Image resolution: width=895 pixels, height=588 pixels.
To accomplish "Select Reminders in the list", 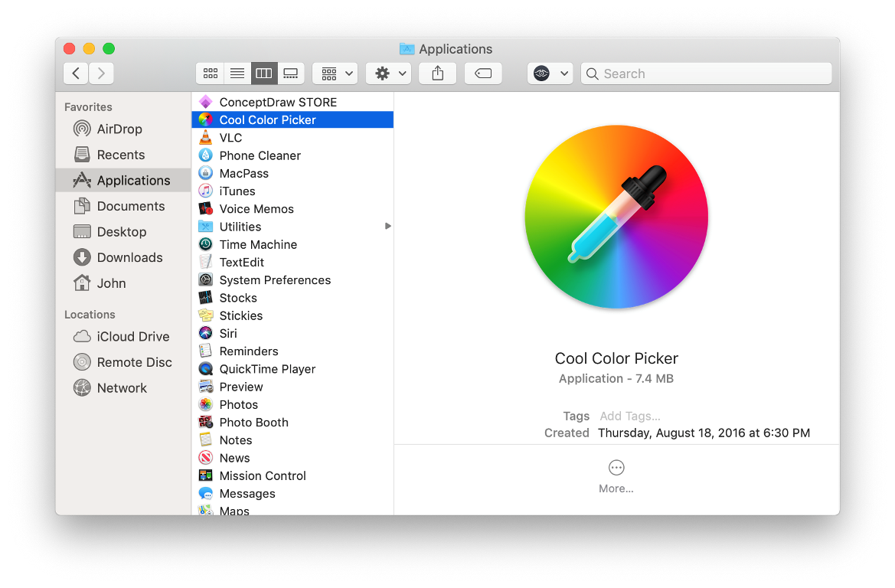I will point(292,351).
